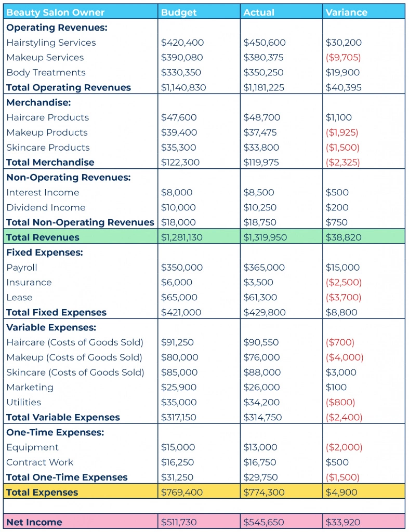Select Skincare (Costs of Goods Sold) label
409x532 pixels.
(75, 372)
